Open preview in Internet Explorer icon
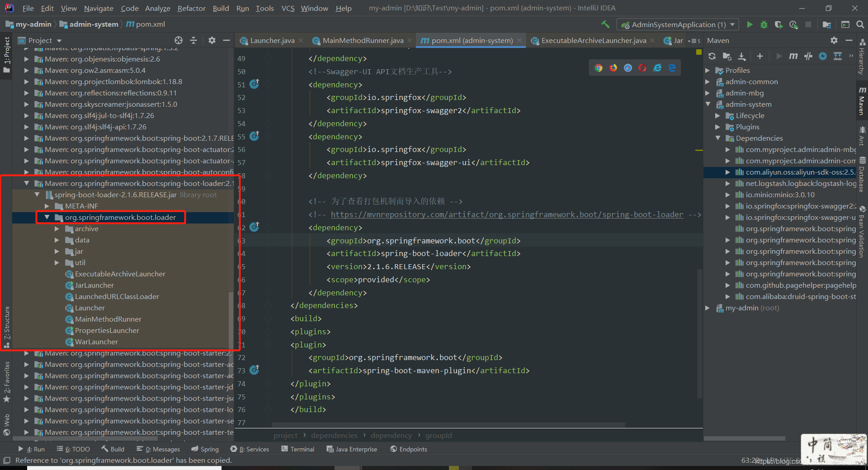868x470 pixels. point(657,68)
